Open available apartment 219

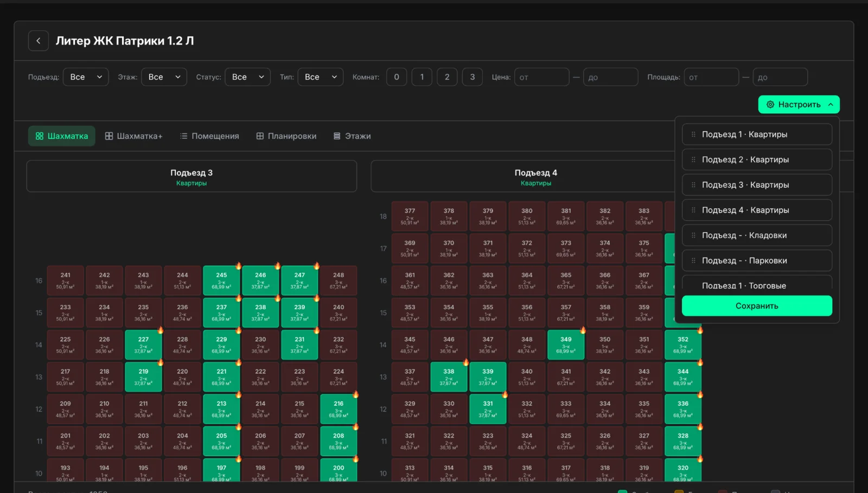[143, 377]
